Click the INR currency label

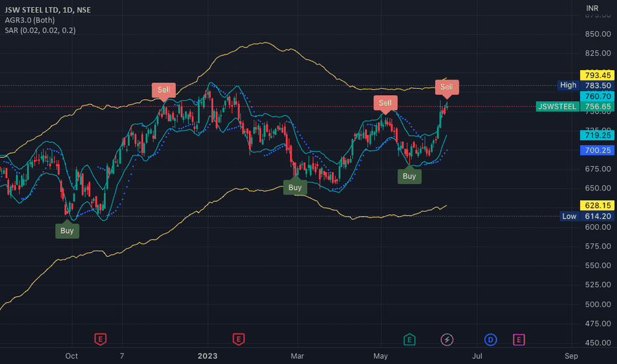pos(592,8)
